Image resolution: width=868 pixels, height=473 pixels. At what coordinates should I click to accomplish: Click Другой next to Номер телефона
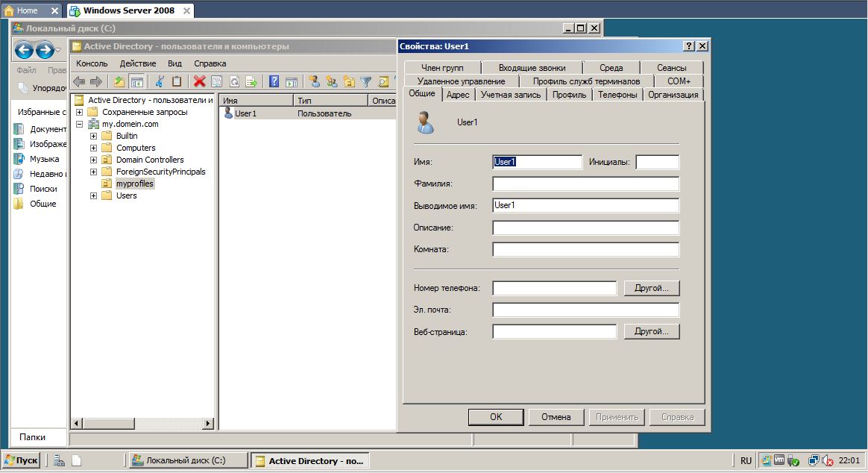652,288
